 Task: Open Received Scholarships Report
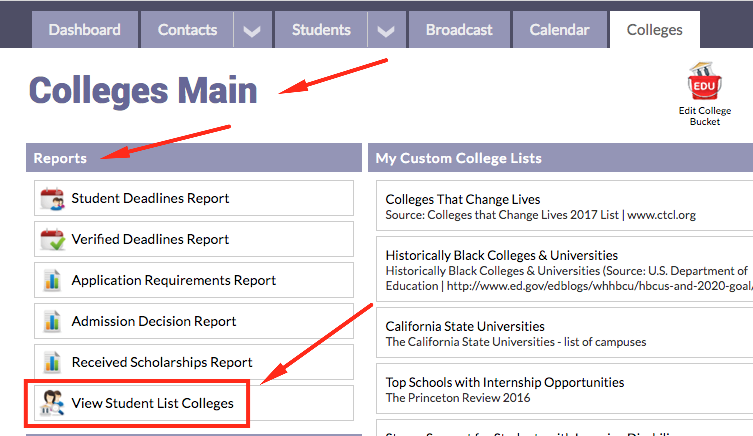click(x=194, y=362)
